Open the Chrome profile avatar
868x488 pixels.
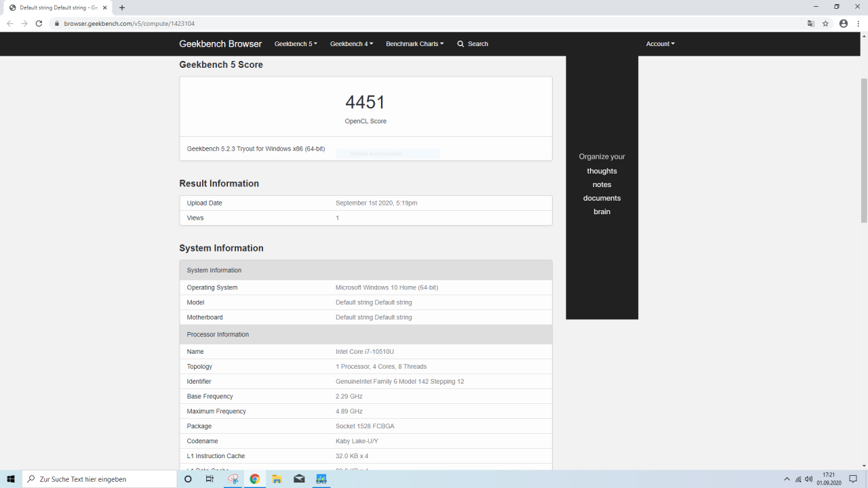[x=844, y=23]
